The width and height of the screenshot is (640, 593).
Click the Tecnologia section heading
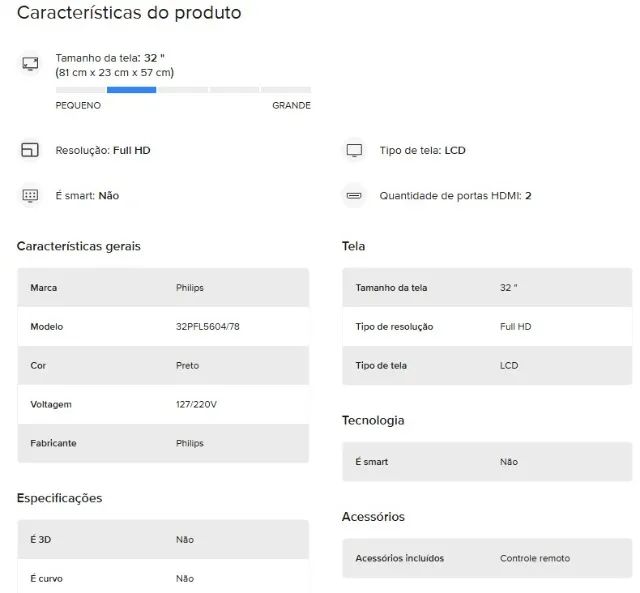point(373,420)
